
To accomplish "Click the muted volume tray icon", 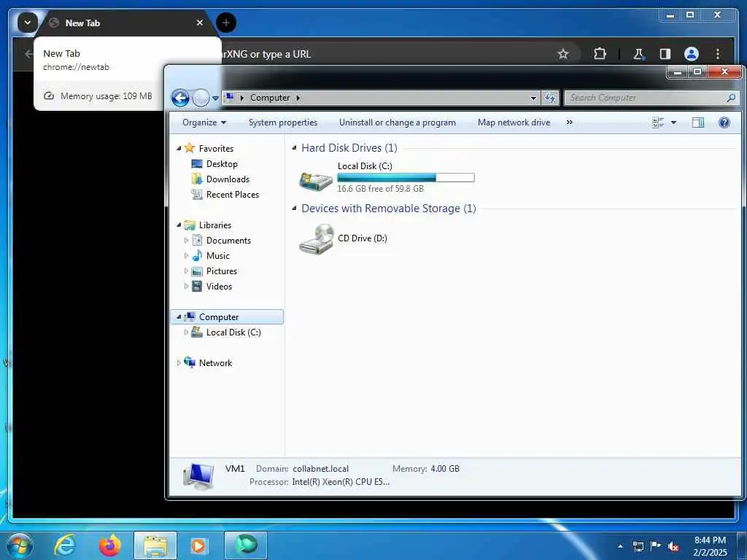I will tap(673, 547).
